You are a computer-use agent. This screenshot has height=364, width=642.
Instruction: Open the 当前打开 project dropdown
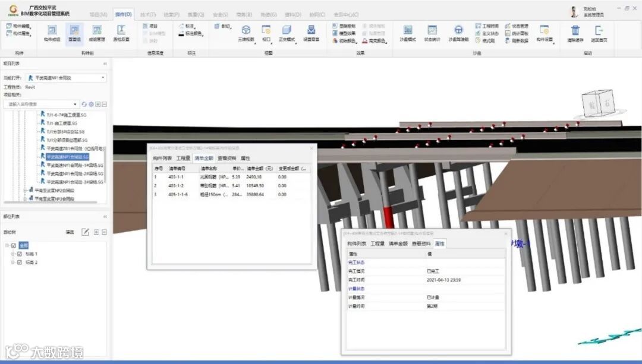tap(67, 78)
